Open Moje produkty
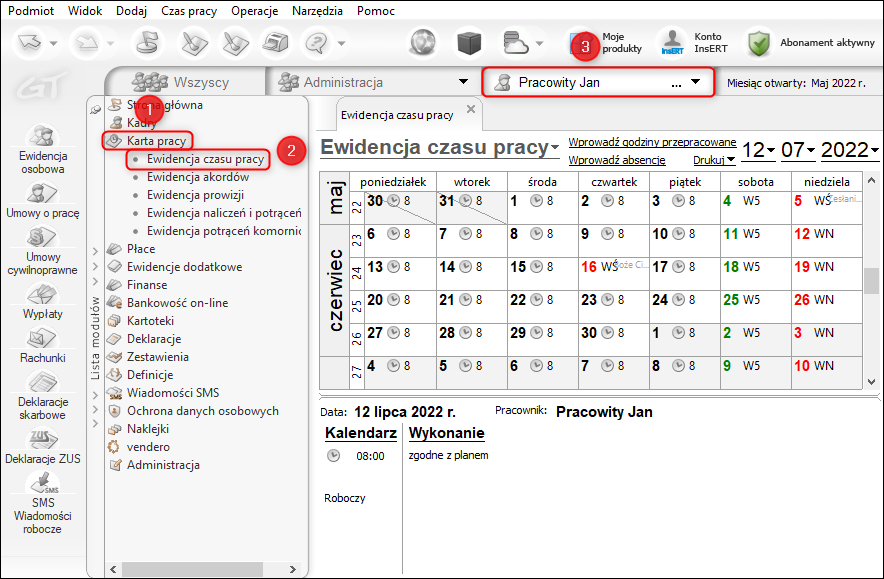The width and height of the screenshot is (884, 579). 604,43
